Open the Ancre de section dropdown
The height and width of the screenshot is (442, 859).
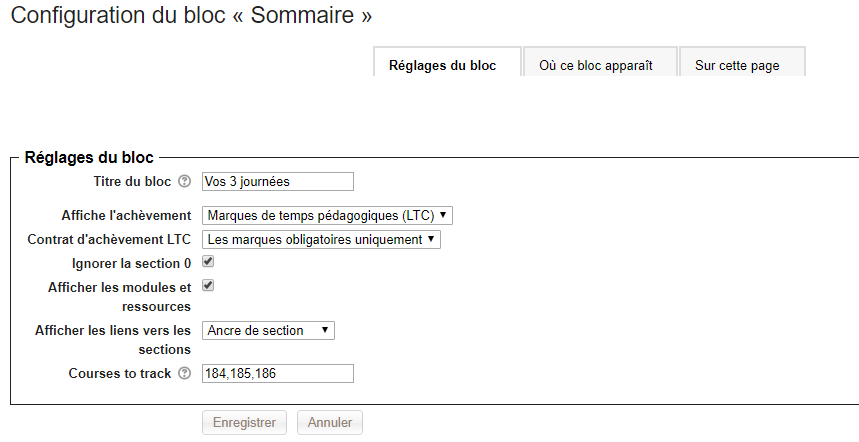[x=268, y=330]
